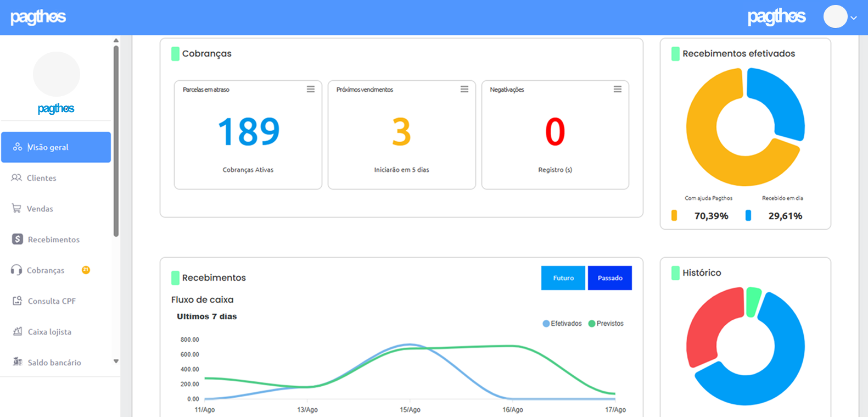Click the orange Com ajuda Pagthos swatch

point(674,215)
